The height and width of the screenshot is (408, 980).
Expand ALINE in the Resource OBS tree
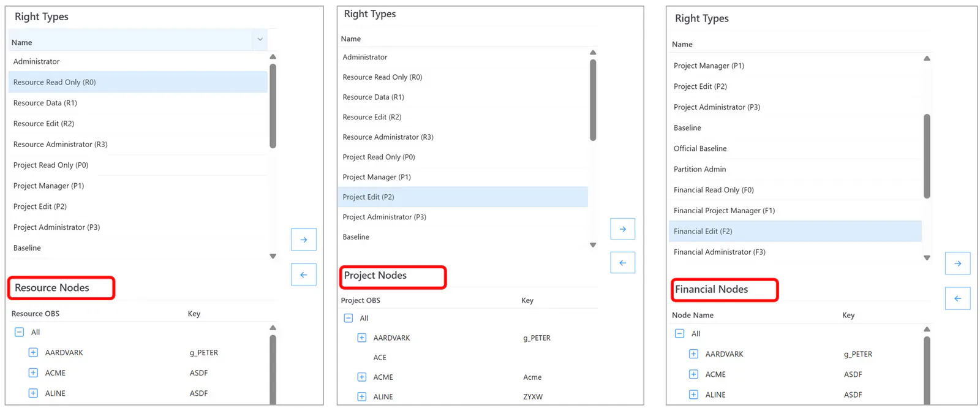click(33, 393)
